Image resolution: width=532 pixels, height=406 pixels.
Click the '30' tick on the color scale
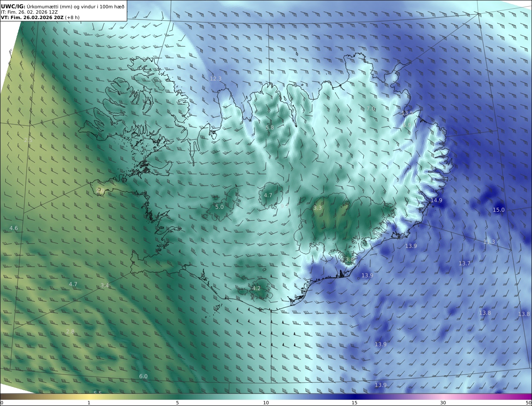point(443,403)
